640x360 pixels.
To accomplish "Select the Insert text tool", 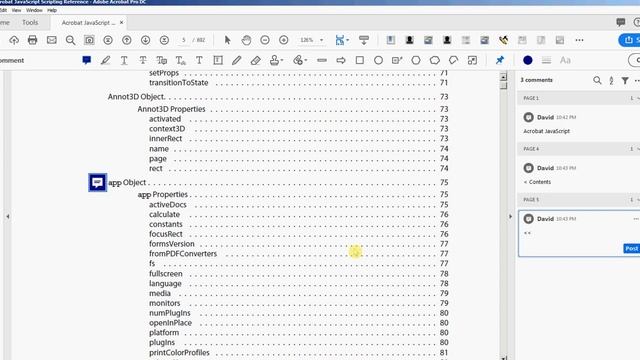I will [180, 60].
